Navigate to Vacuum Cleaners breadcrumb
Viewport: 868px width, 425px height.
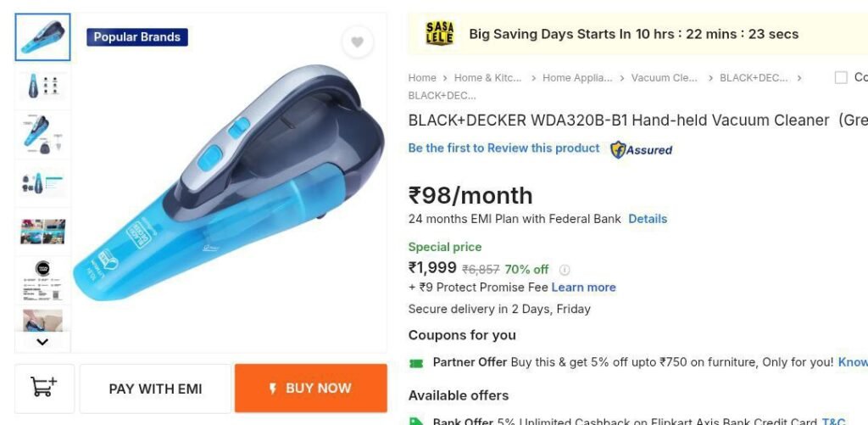[x=664, y=78]
